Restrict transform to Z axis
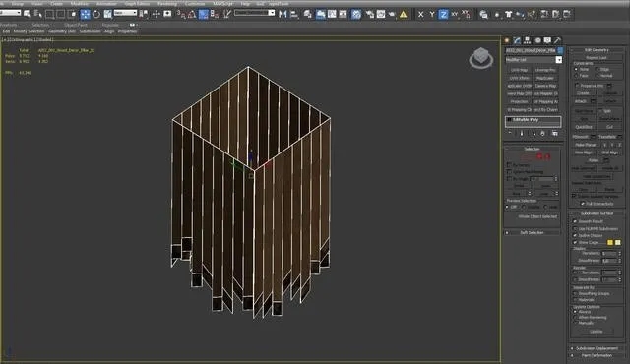630x364 pixels. click(x=443, y=15)
